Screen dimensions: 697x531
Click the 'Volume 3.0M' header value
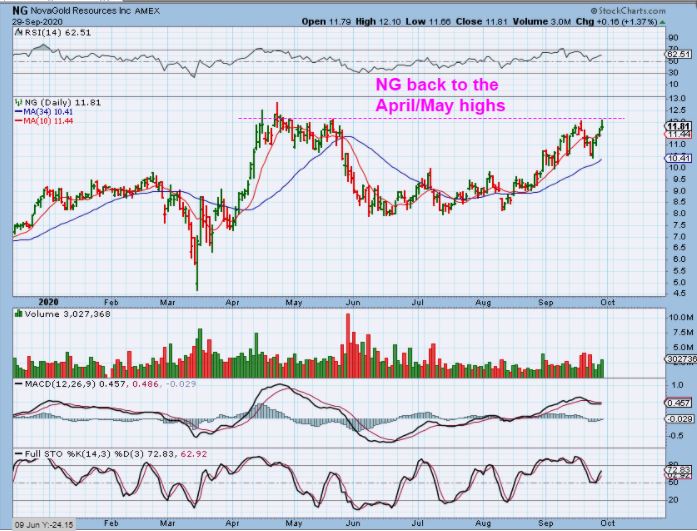click(541, 21)
